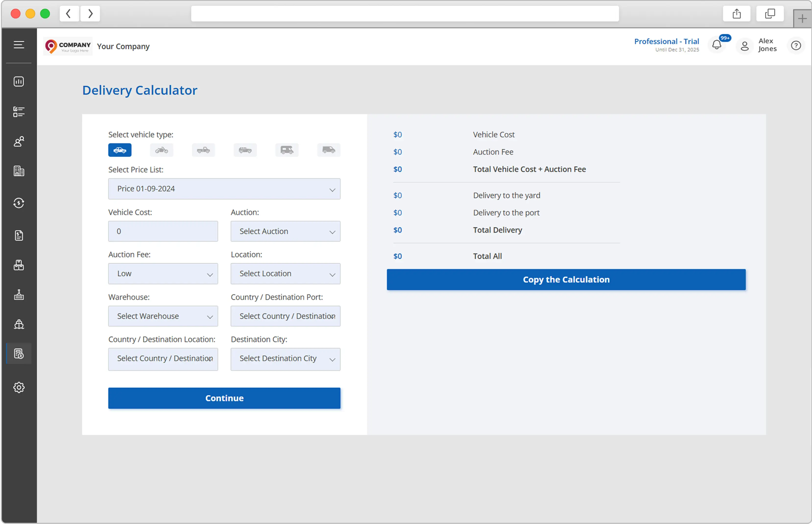Image resolution: width=812 pixels, height=524 pixels.
Task: Open the companies building sidebar icon
Action: pos(19,171)
